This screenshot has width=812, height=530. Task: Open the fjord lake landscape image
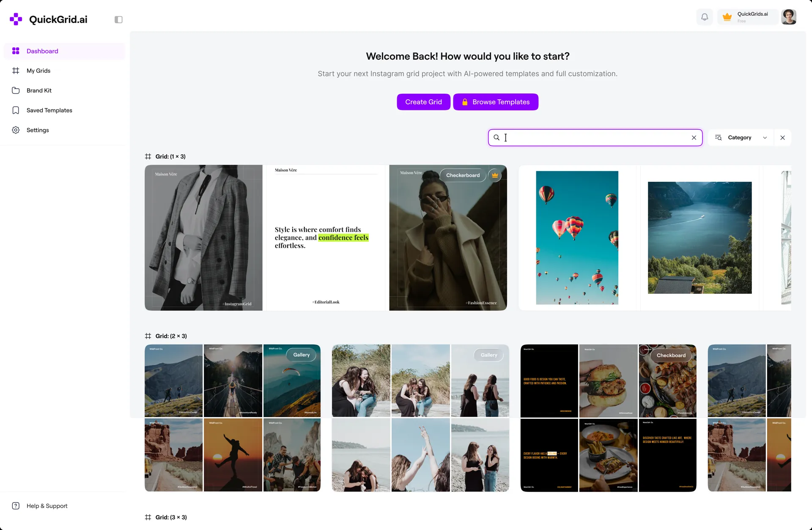coord(700,238)
